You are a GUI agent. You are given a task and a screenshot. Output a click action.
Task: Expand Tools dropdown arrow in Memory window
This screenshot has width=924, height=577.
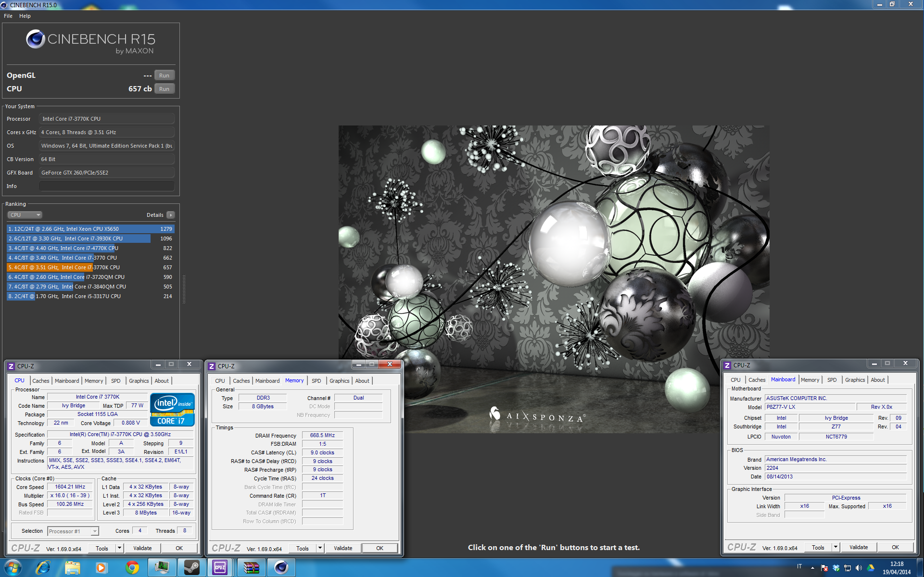[320, 548]
